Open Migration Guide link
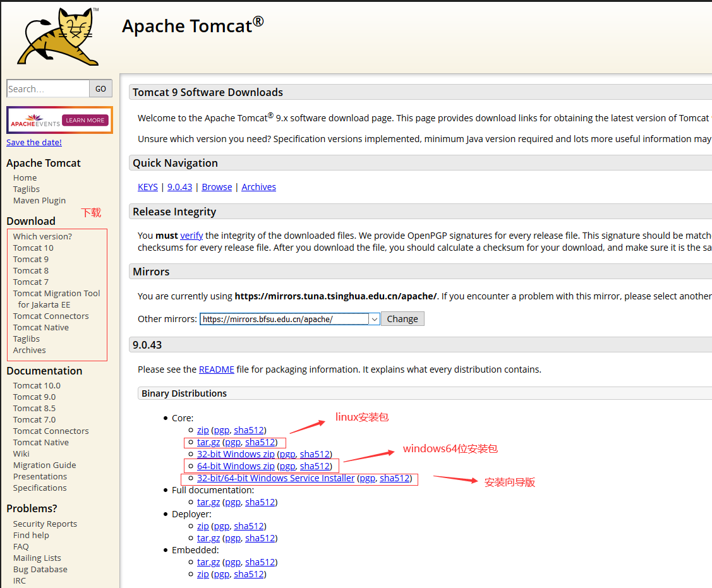 coord(44,464)
